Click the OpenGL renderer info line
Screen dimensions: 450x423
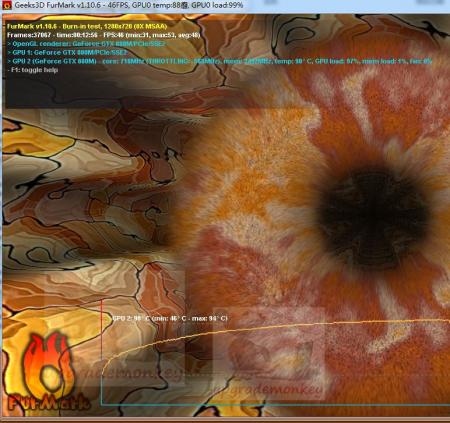click(x=86, y=44)
